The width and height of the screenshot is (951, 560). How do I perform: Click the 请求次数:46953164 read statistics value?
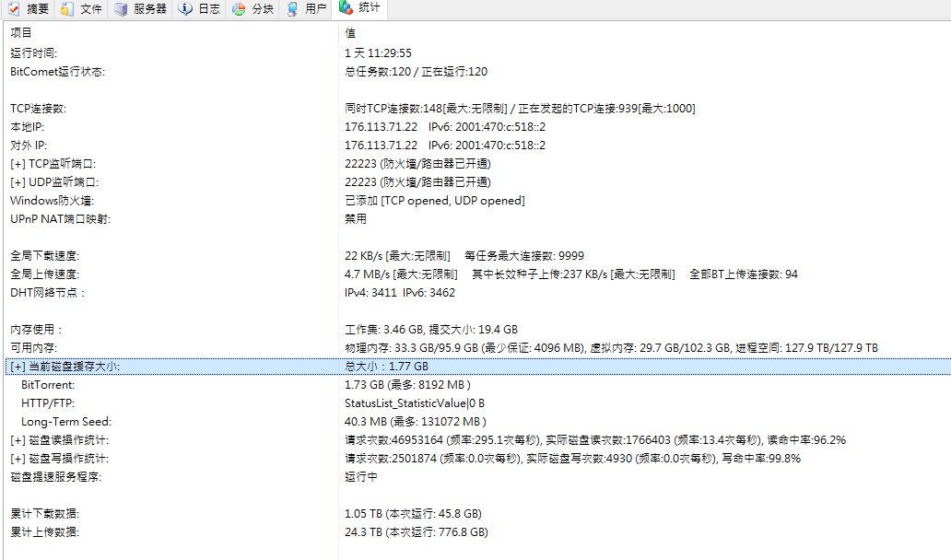click(x=595, y=440)
